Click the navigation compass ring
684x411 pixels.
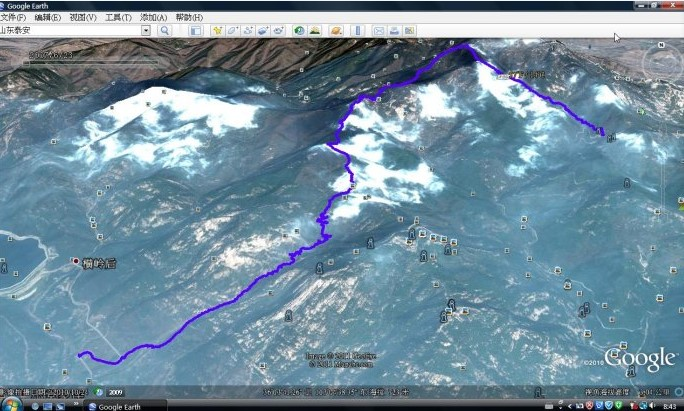coord(662,64)
